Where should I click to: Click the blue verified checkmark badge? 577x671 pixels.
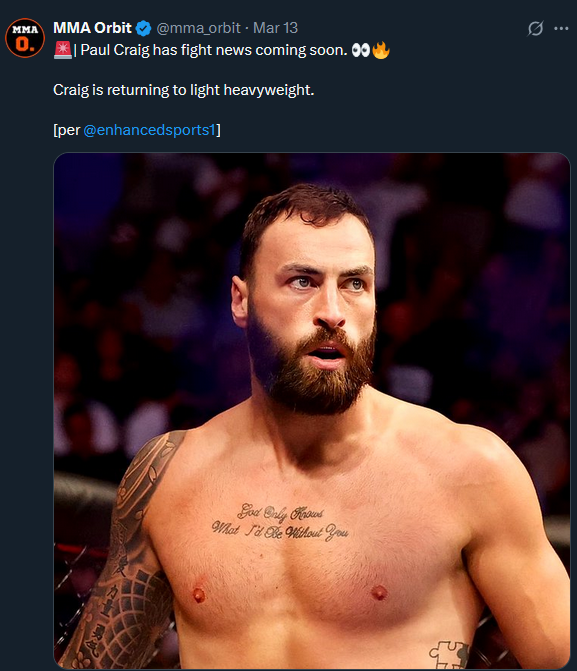click(143, 28)
